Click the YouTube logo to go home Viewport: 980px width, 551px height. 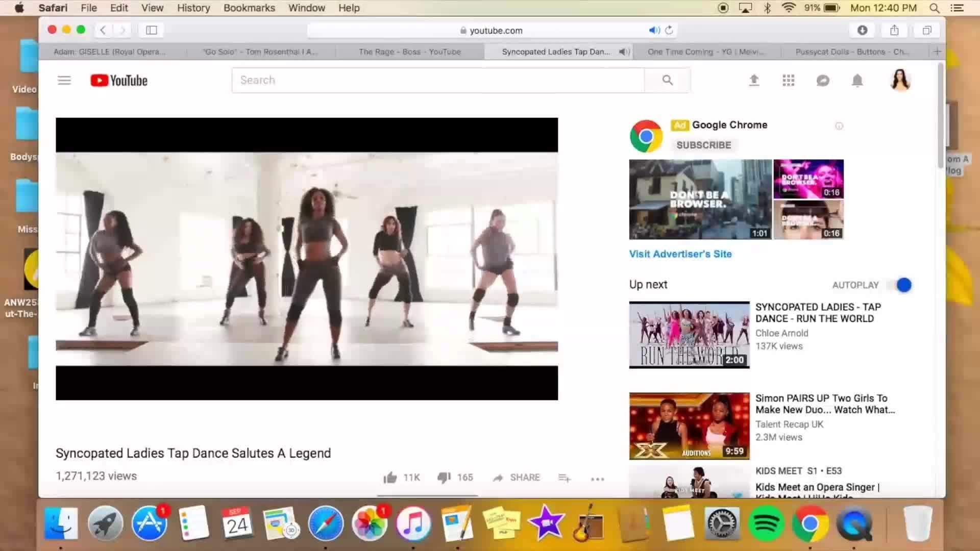[x=118, y=80]
